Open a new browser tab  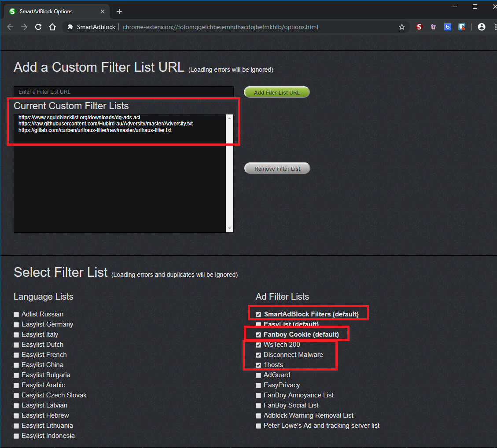coord(119,11)
